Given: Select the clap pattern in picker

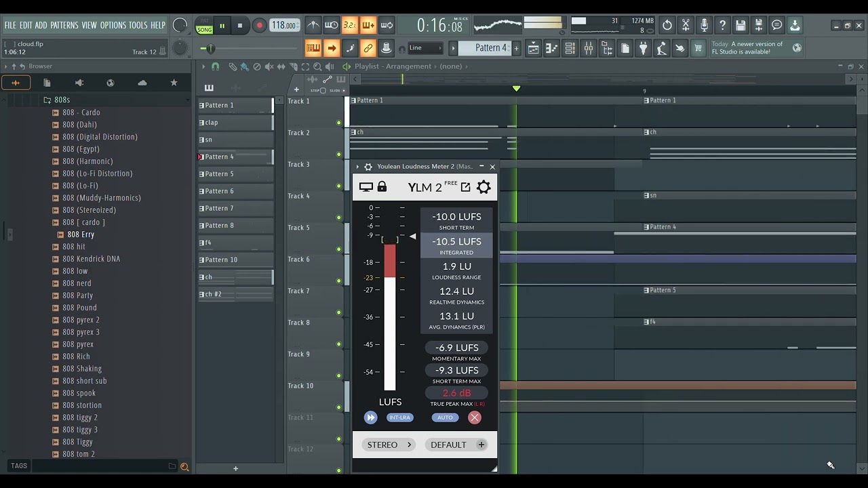Looking at the screenshot, I should point(235,123).
